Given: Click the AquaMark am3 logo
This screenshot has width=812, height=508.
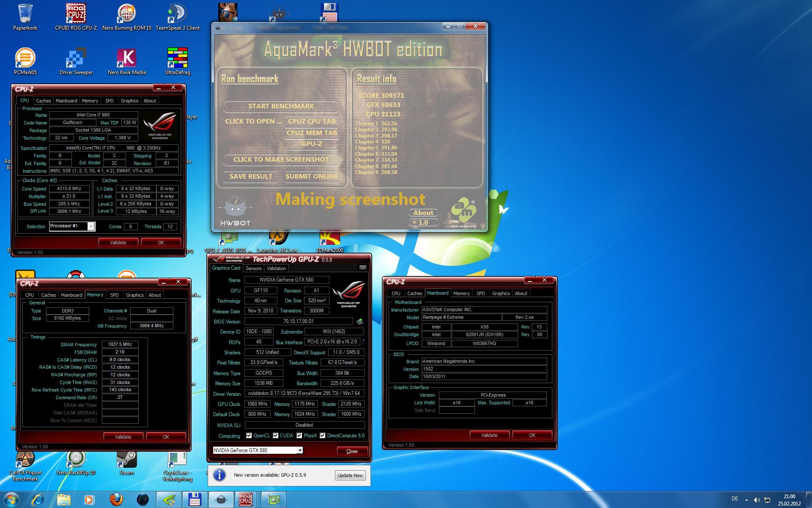Looking at the screenshot, I should coord(464,213).
